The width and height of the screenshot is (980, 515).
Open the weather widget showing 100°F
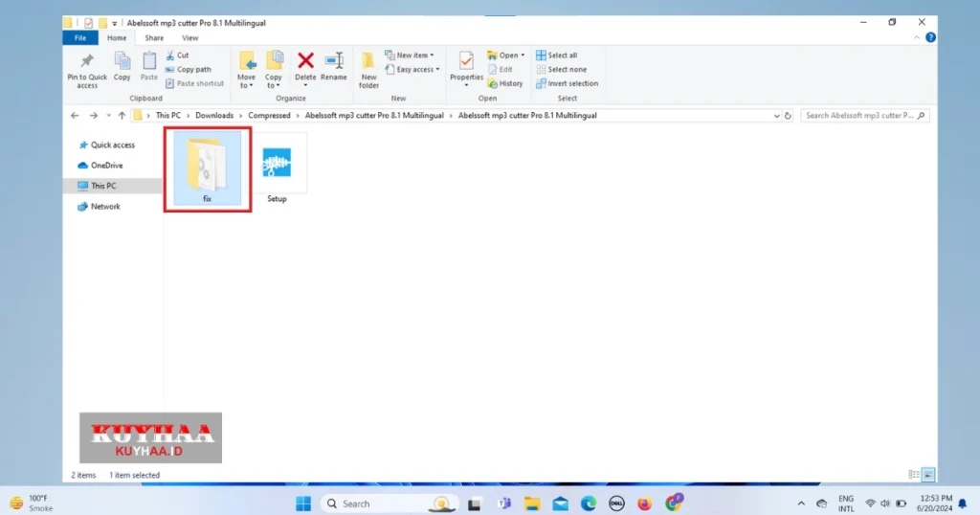pyautogui.click(x=32, y=504)
